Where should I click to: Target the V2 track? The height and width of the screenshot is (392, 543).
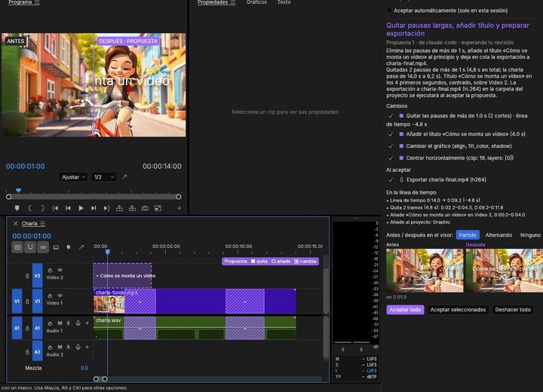point(38,276)
